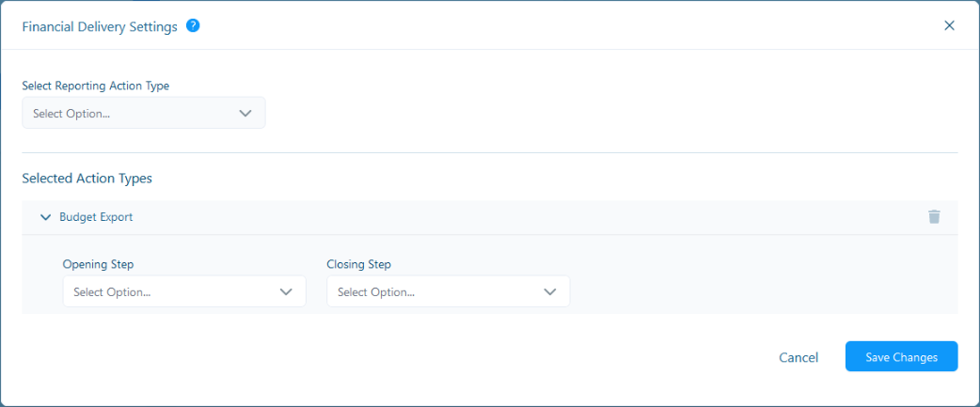This screenshot has width=980, height=407.
Task: Click the Opening Step dropdown chevron arrow
Action: 286,292
